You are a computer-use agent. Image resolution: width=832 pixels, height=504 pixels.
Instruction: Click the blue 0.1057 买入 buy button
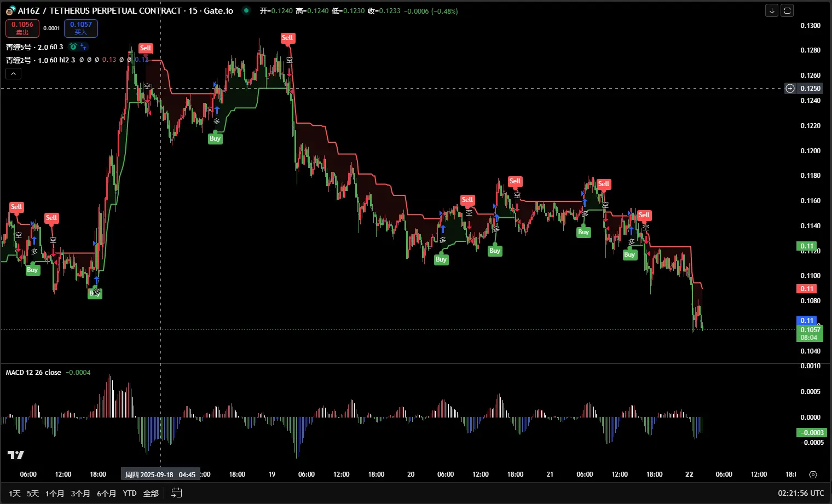pos(81,28)
